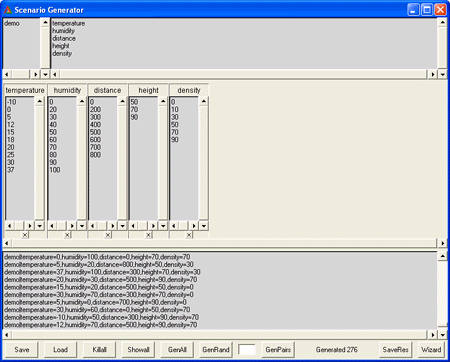Click the up arrow of the temperature list scrollbar

[x=40, y=101]
